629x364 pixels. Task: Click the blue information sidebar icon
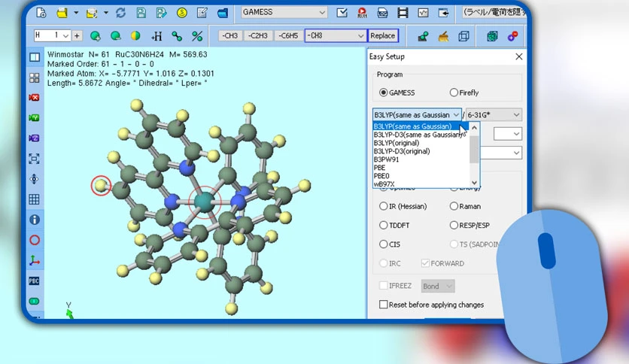(x=35, y=220)
